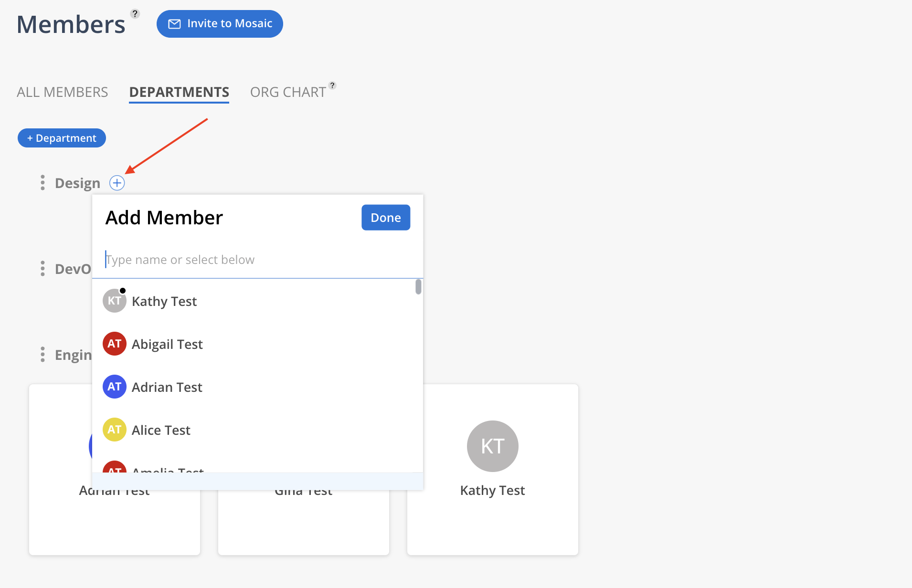Click the plus icon next to Design

point(117,183)
